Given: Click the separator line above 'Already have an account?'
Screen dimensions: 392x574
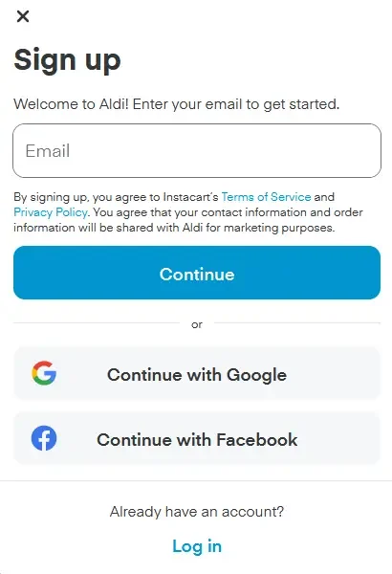Looking at the screenshot, I should (x=196, y=480).
